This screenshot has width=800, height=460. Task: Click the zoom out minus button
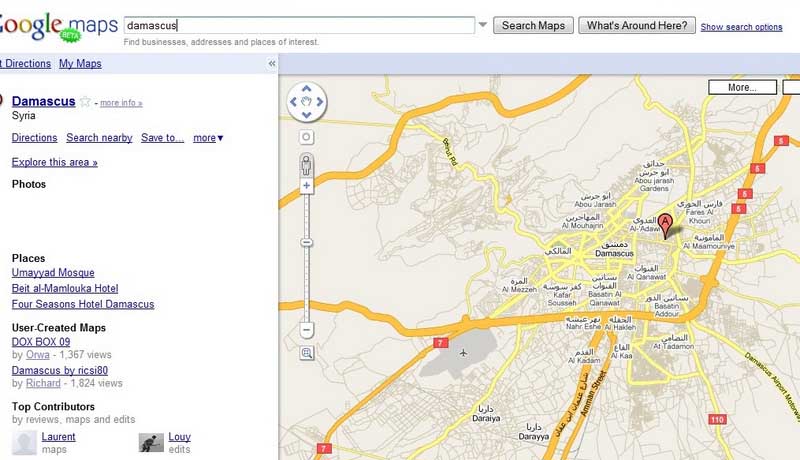click(307, 329)
